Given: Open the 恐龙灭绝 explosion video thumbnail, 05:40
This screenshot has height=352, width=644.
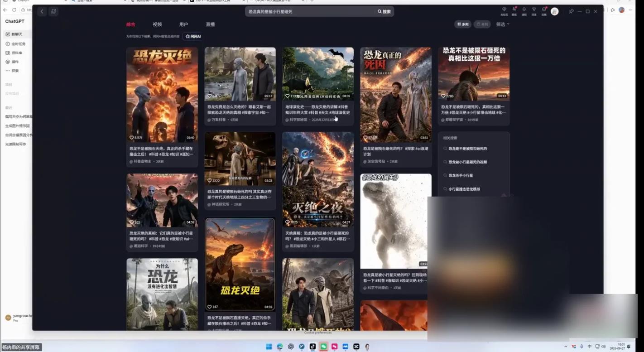Looking at the screenshot, I should (x=162, y=95).
